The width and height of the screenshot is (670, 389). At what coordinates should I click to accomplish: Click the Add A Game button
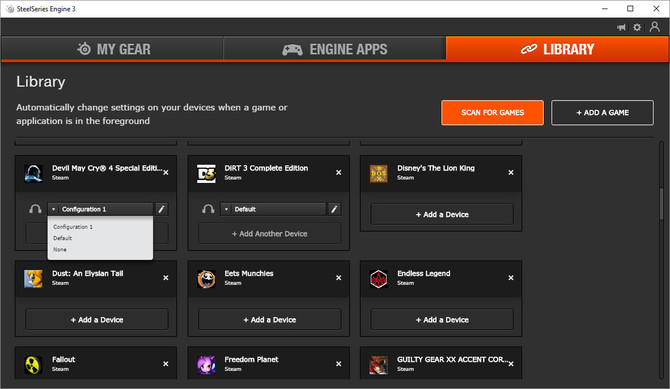click(x=602, y=112)
